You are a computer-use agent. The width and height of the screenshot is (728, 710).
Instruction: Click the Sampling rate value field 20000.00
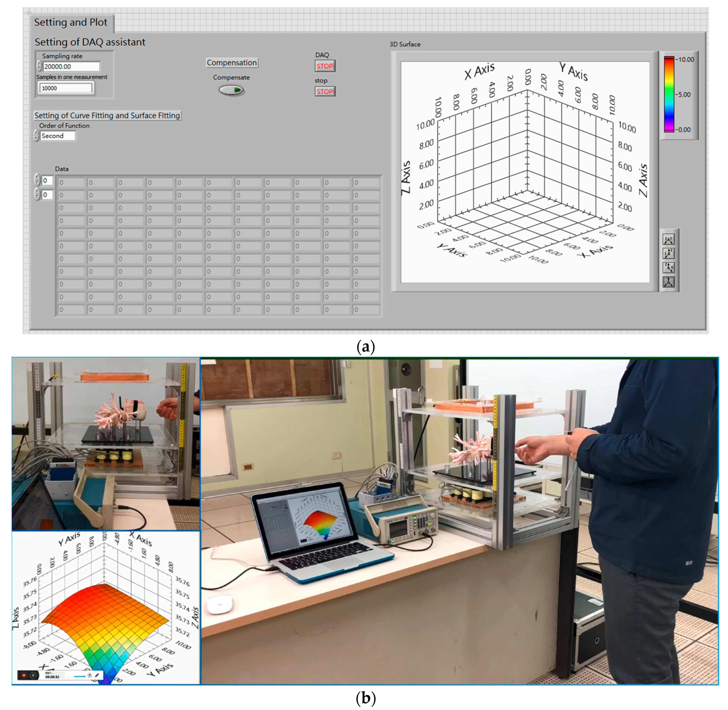coord(71,67)
